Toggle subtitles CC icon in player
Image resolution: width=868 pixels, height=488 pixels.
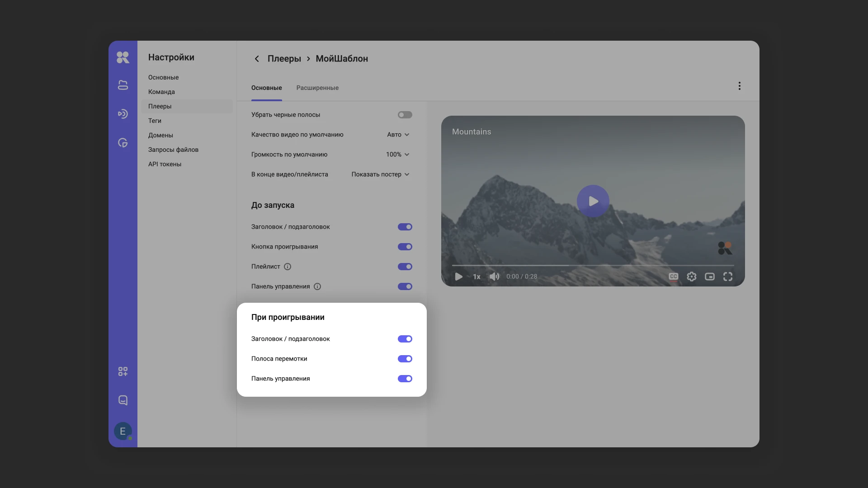[x=673, y=277]
